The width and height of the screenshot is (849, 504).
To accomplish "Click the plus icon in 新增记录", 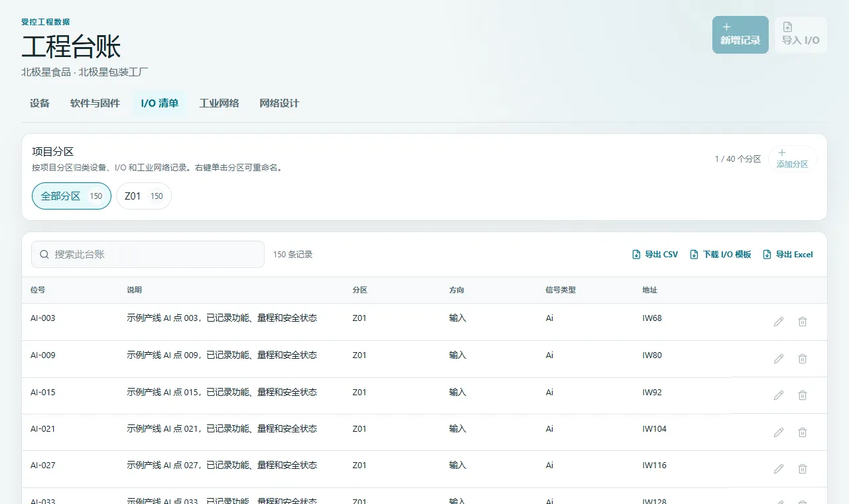I will (x=726, y=27).
